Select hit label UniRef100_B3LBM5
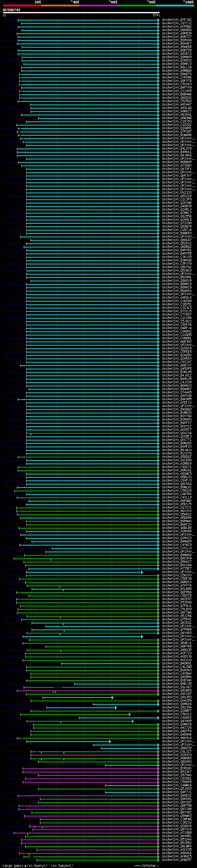This screenshot has width=197, height=868. (x=177, y=589)
